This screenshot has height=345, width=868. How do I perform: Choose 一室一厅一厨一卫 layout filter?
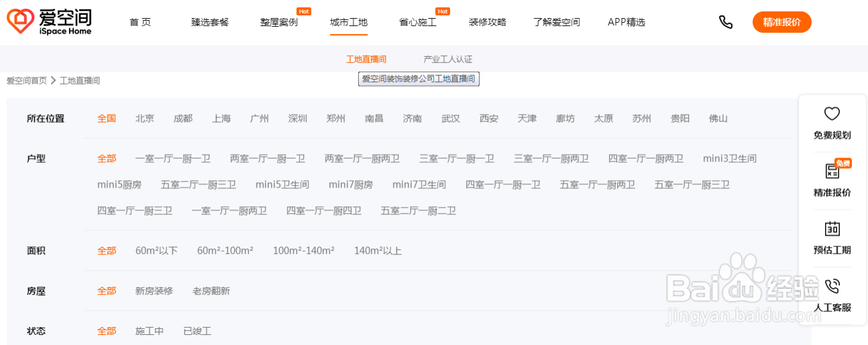(173, 159)
